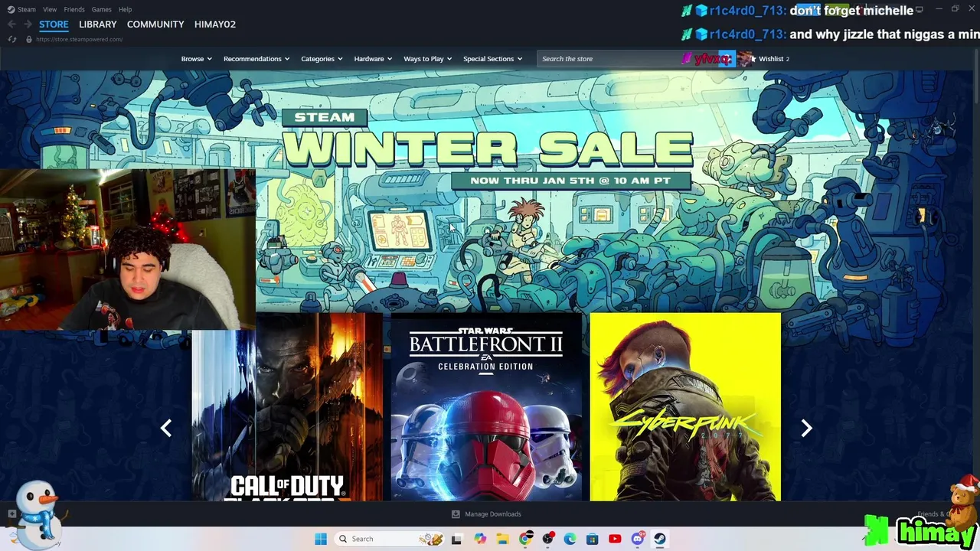Click the Steam icon on the taskbar

point(660,539)
